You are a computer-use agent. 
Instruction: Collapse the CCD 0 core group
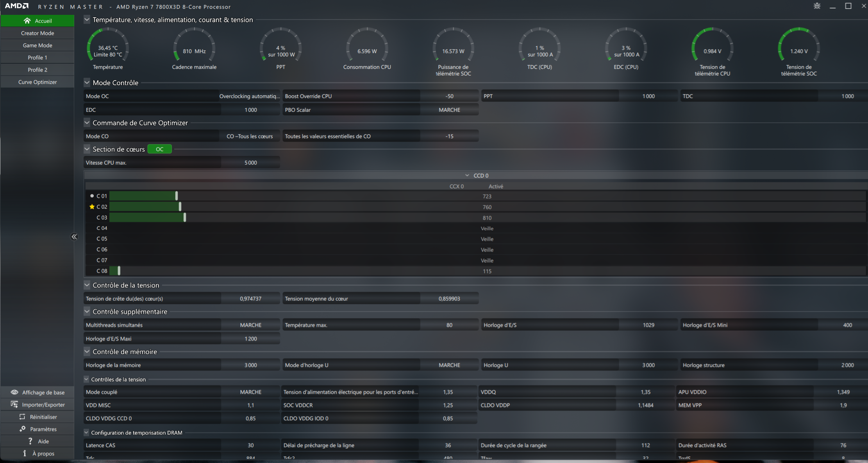467,176
